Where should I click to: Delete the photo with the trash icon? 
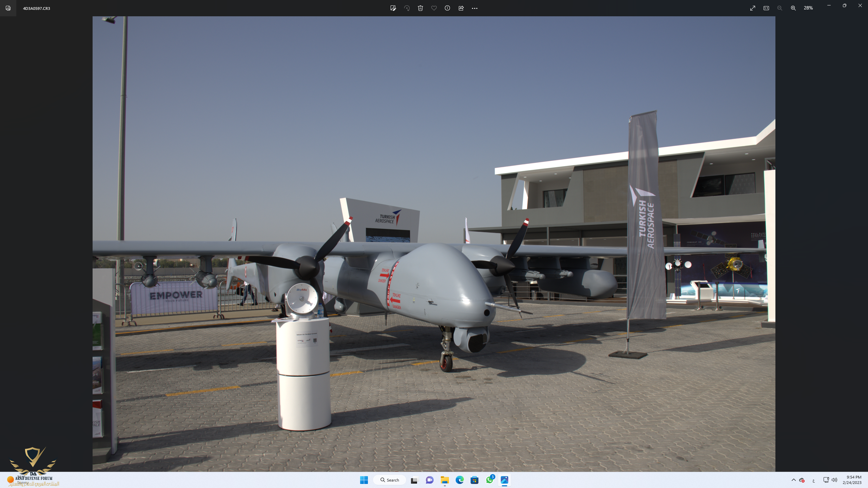(420, 8)
